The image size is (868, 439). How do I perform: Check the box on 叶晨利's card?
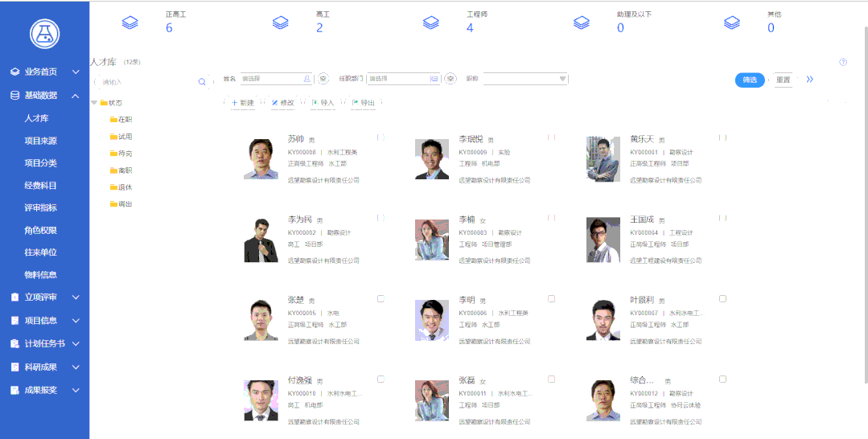(723, 299)
